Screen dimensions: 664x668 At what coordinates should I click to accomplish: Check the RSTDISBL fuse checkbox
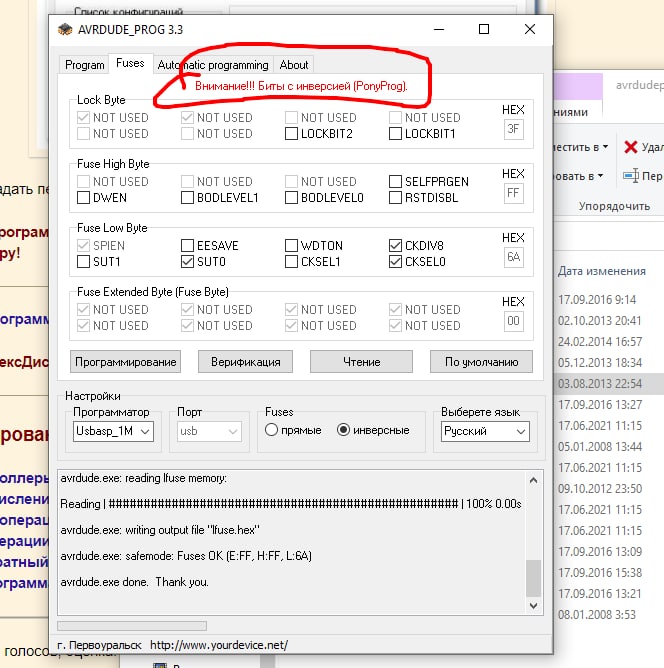click(395, 198)
